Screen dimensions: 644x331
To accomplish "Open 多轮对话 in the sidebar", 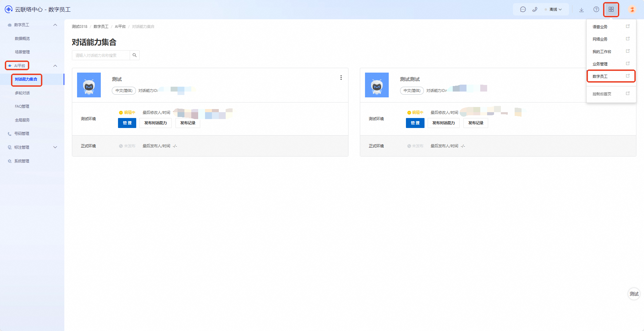I will click(x=22, y=93).
